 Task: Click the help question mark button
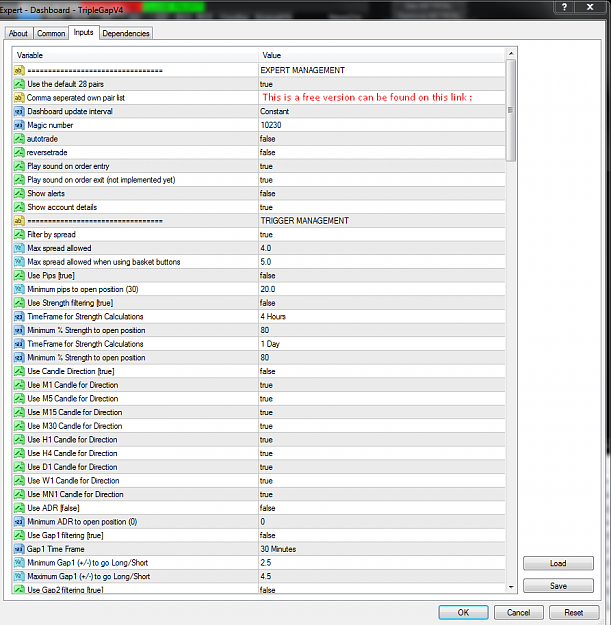coord(564,7)
